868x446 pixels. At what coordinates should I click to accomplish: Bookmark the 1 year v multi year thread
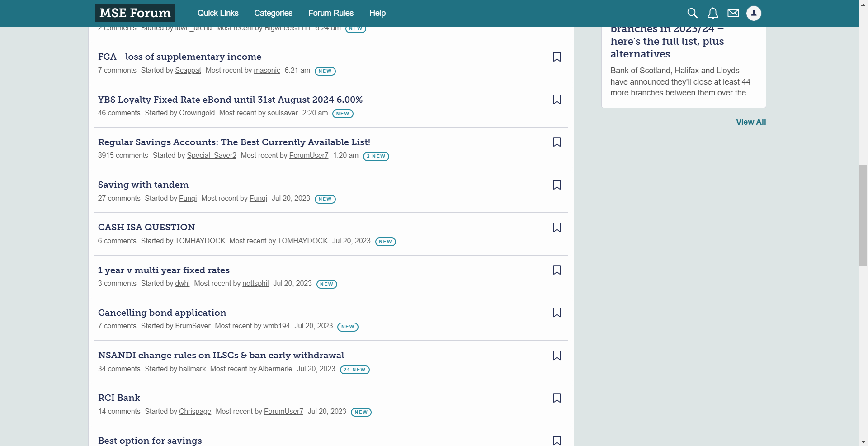[x=557, y=270]
